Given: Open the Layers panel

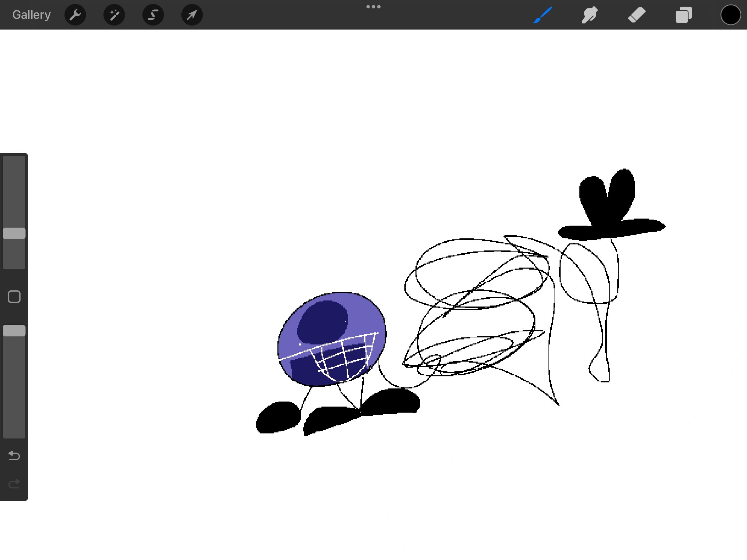Looking at the screenshot, I should 684,15.
